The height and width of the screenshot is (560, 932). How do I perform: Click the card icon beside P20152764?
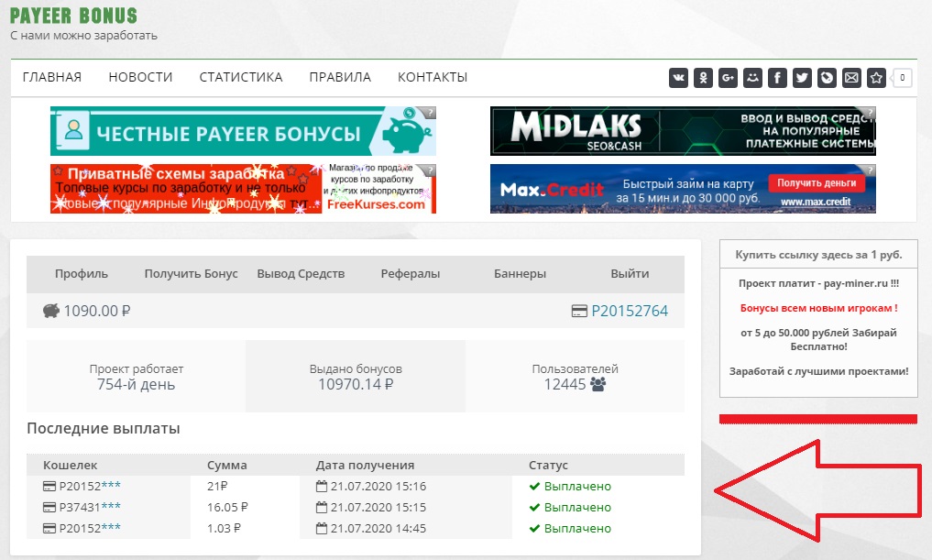[x=579, y=311]
